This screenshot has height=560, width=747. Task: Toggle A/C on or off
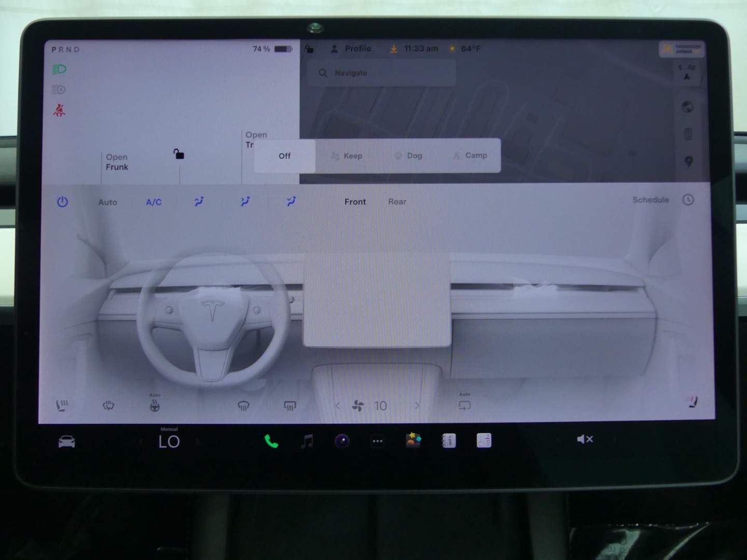[154, 202]
